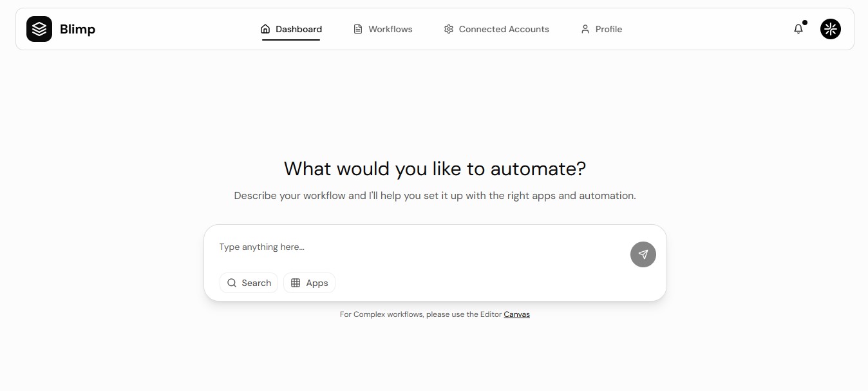This screenshot has height=391, width=868.
Task: Open the Connected Accounts section
Action: point(504,28)
